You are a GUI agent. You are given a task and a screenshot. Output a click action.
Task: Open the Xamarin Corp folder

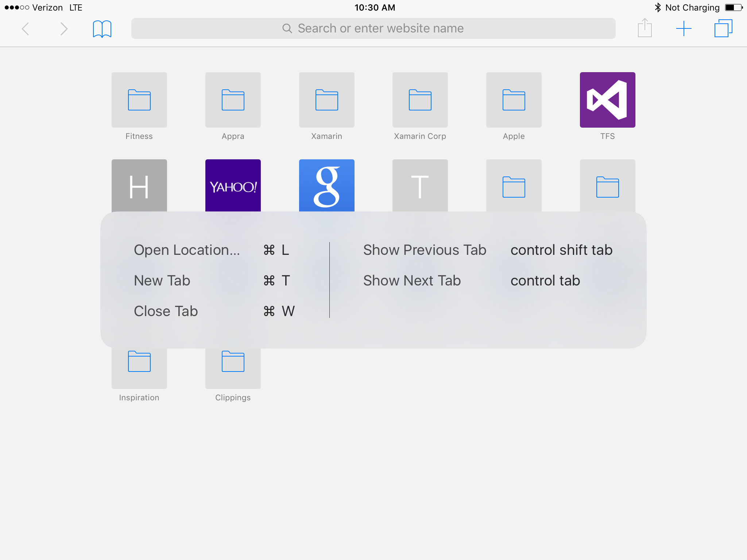420,100
